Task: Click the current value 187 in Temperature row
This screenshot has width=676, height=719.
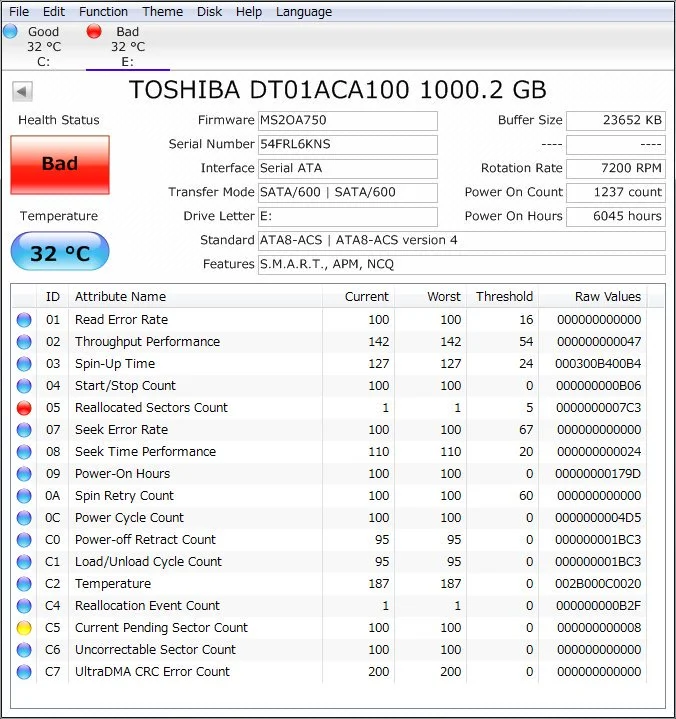Action: [x=379, y=584]
